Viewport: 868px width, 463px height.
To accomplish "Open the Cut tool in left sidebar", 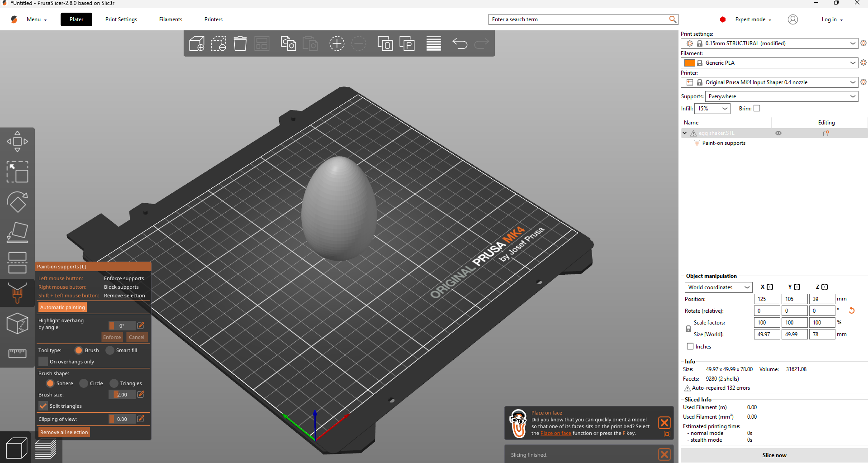I will click(x=17, y=263).
